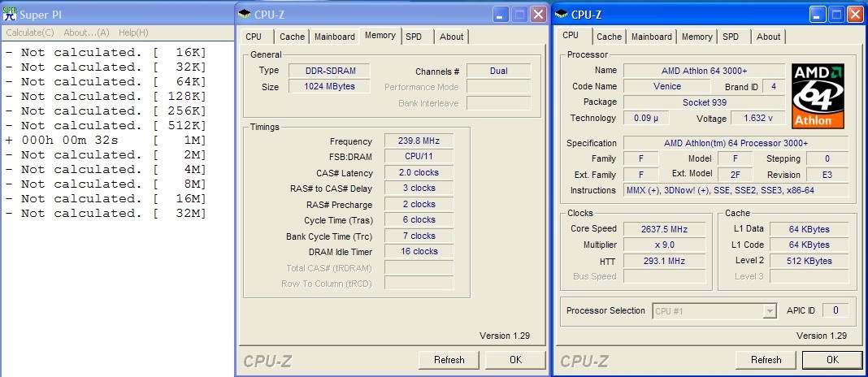Click Version 1.29 text in Memory window

(x=505, y=336)
